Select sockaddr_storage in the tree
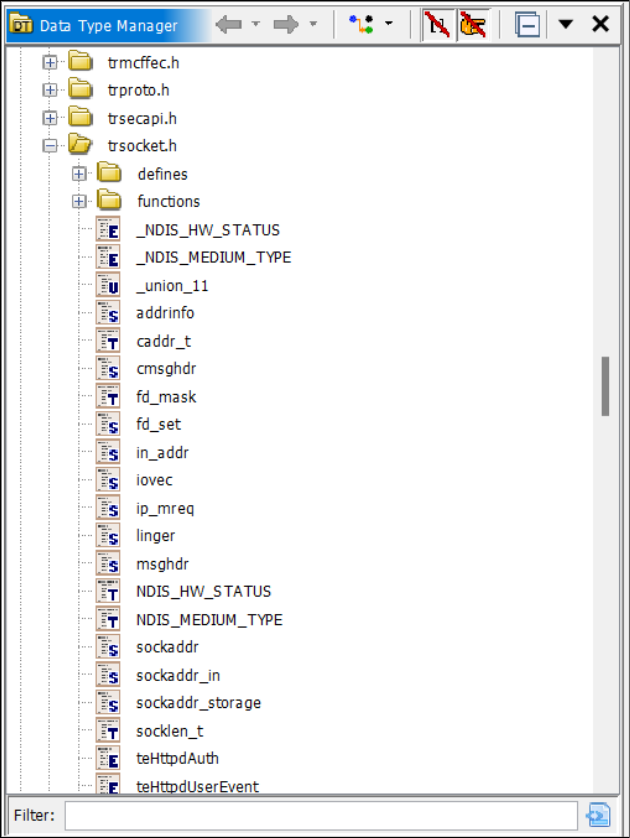The image size is (630, 838). pyautogui.click(x=198, y=703)
